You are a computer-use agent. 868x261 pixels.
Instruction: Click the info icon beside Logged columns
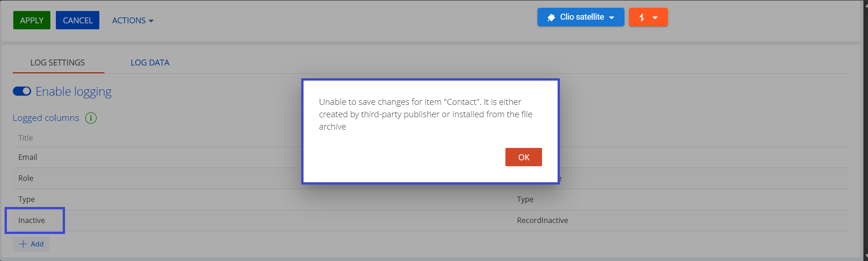pyautogui.click(x=91, y=118)
